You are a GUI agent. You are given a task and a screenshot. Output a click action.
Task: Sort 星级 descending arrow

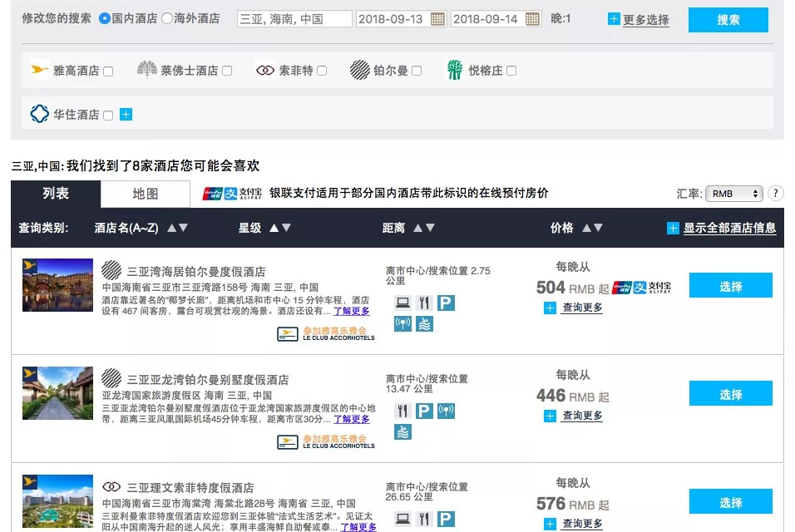click(x=286, y=228)
